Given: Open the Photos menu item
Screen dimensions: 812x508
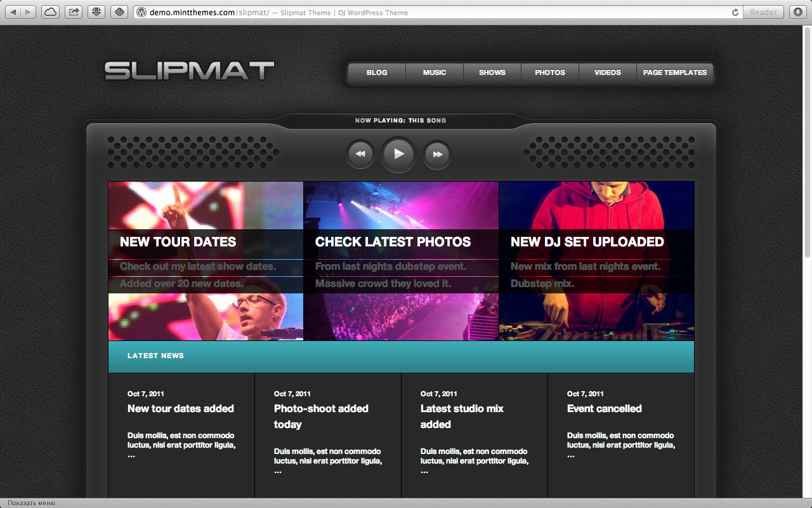Looking at the screenshot, I should tap(550, 72).
